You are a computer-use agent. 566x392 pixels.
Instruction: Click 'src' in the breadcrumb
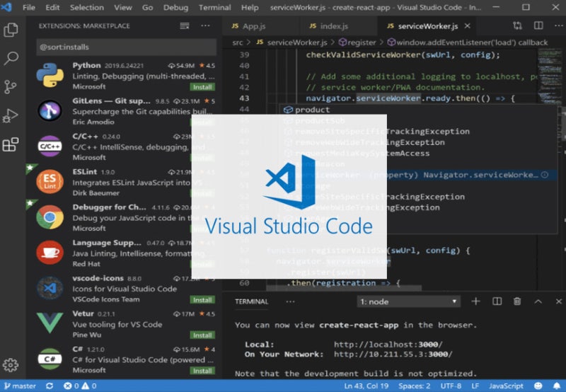238,42
